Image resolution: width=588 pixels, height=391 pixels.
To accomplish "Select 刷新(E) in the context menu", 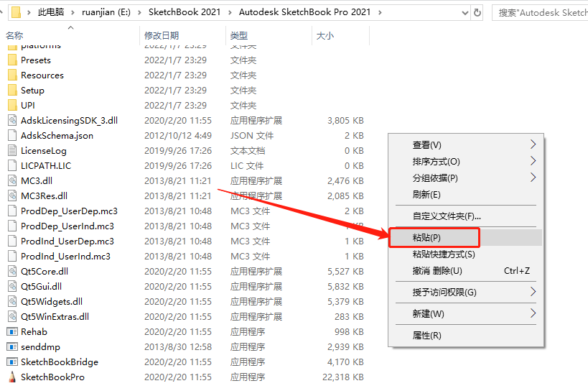I will pos(426,194).
